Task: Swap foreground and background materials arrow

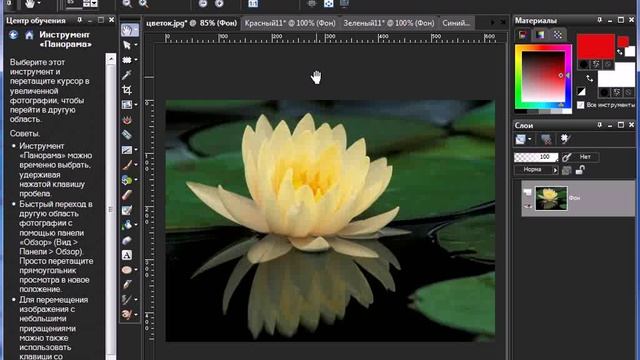Action: (589, 78)
